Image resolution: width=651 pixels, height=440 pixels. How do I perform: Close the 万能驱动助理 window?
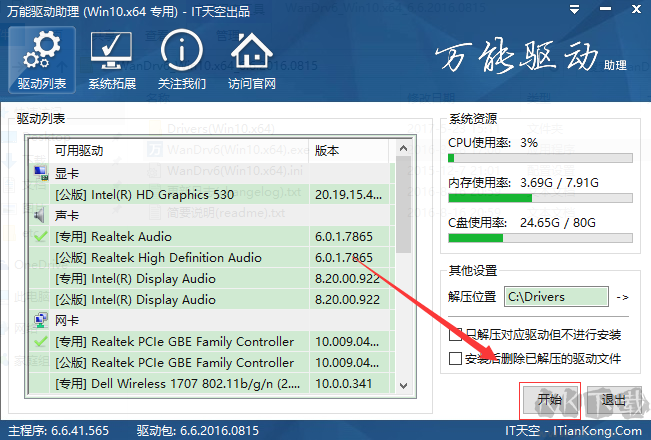[636, 9]
